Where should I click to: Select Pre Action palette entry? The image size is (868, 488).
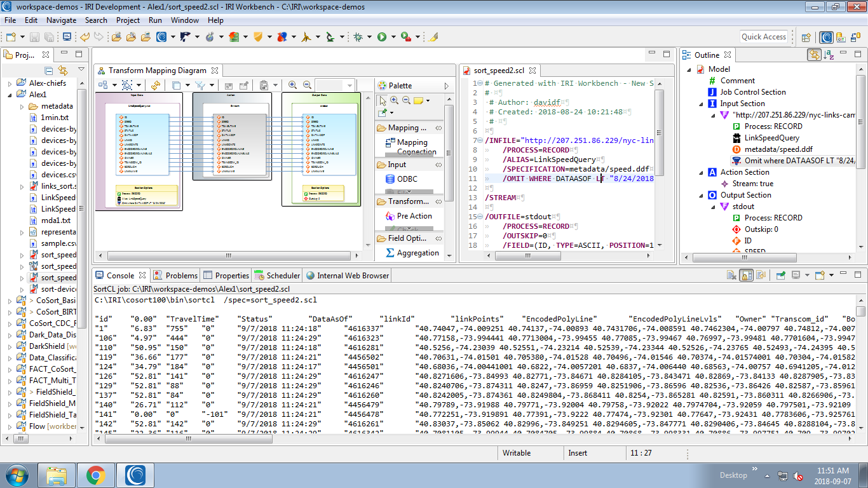pyautogui.click(x=409, y=216)
